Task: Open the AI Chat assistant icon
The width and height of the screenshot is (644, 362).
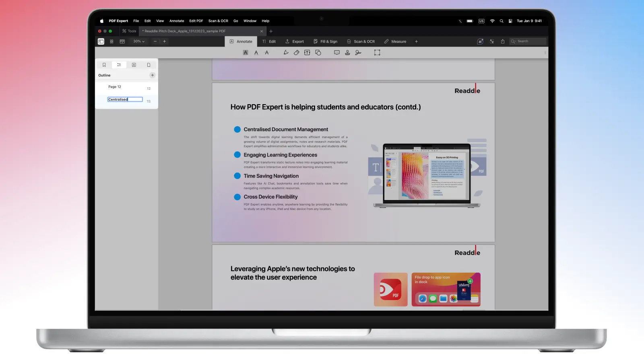Action: coord(480,41)
